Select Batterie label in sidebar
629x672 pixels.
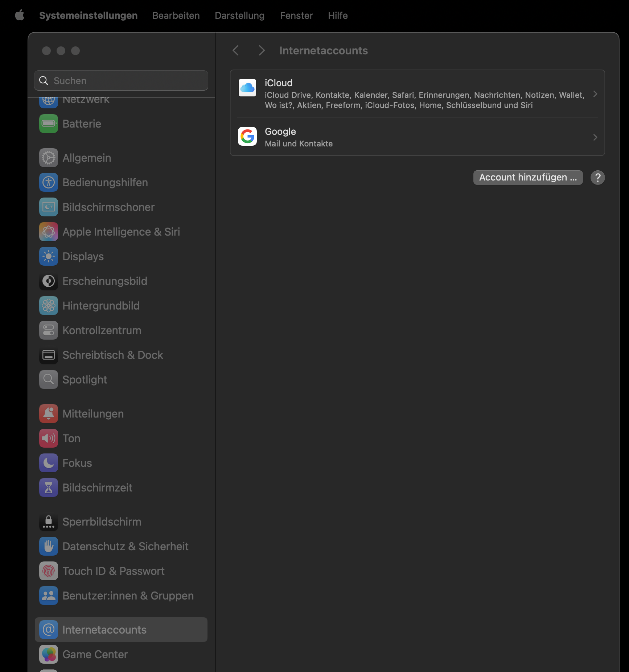82,124
